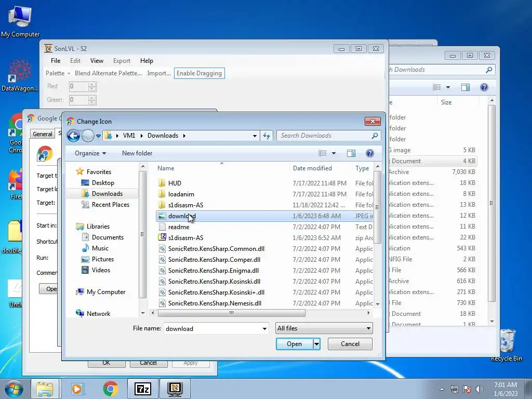Click Google Chrome icon in taskbar
The width and height of the screenshot is (532, 399).
(x=110, y=389)
